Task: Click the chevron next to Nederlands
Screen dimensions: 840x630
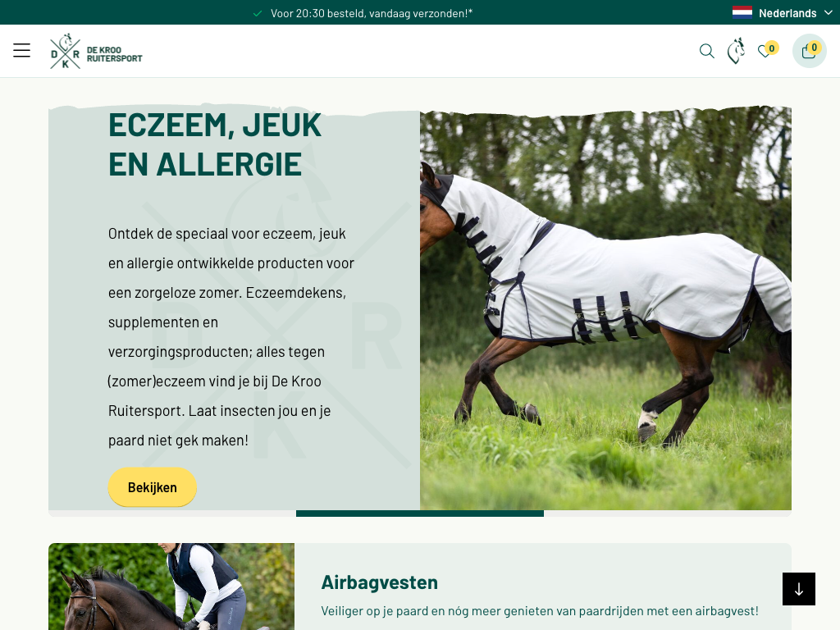Action: pyautogui.click(x=829, y=12)
